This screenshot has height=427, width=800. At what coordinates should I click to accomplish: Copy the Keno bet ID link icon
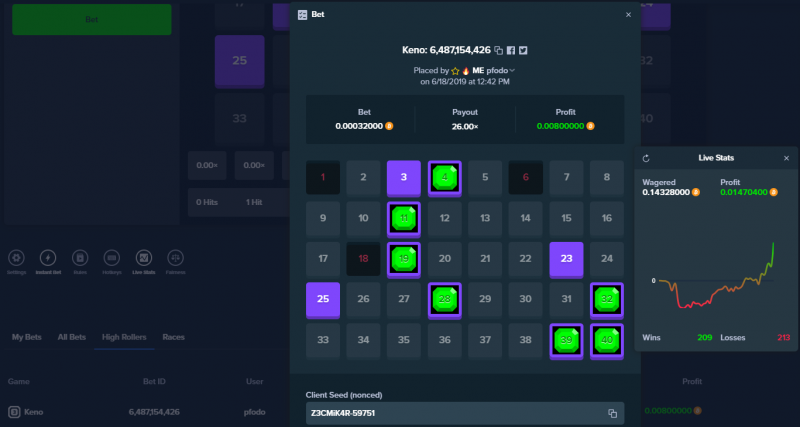click(499, 51)
